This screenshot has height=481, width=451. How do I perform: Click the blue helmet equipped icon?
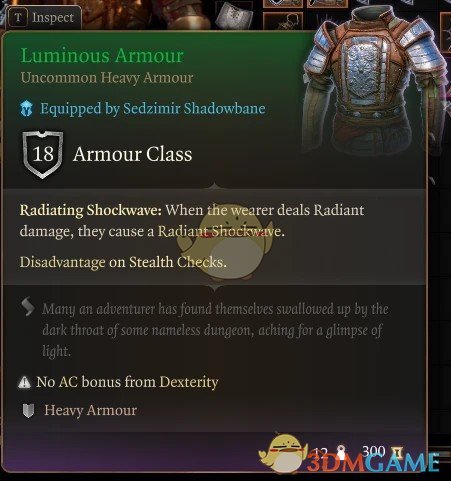(27, 109)
